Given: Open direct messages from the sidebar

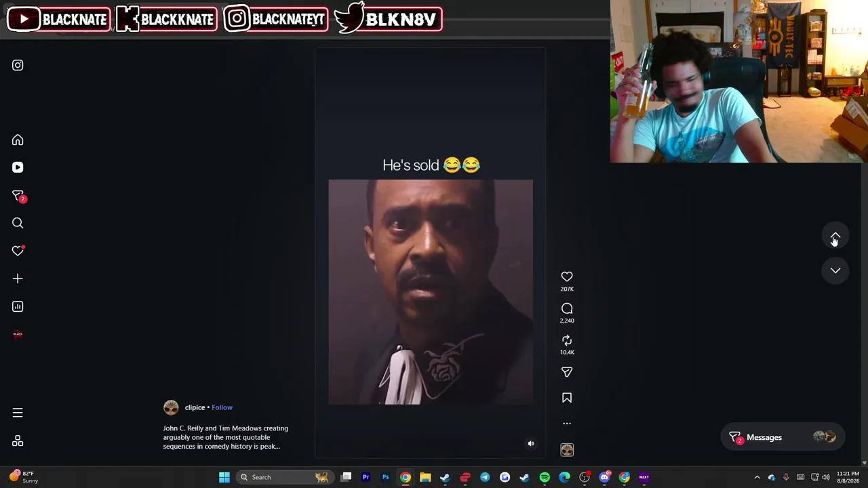Looking at the screenshot, I should click(x=18, y=197).
